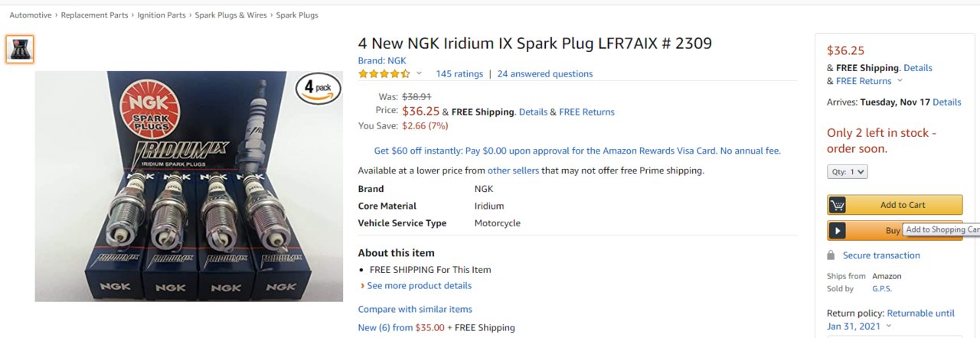This screenshot has height=338, width=980.
Task: Click the star rating icons
Action: (384, 74)
